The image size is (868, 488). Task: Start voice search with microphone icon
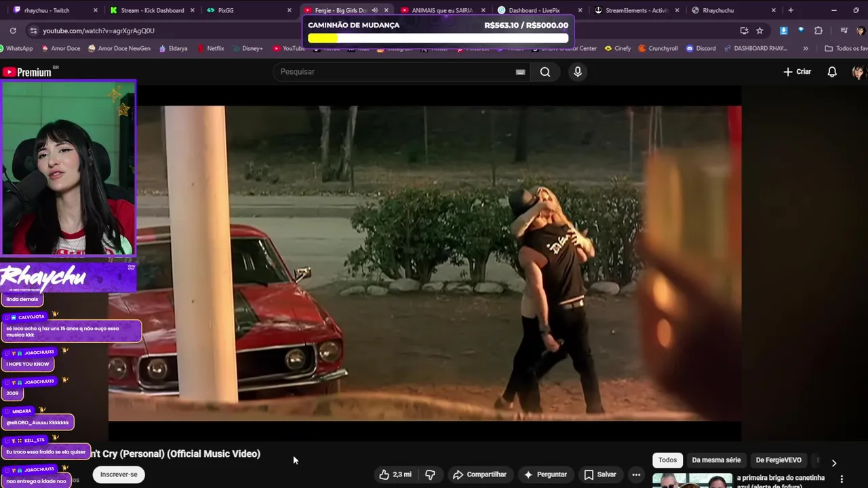578,72
